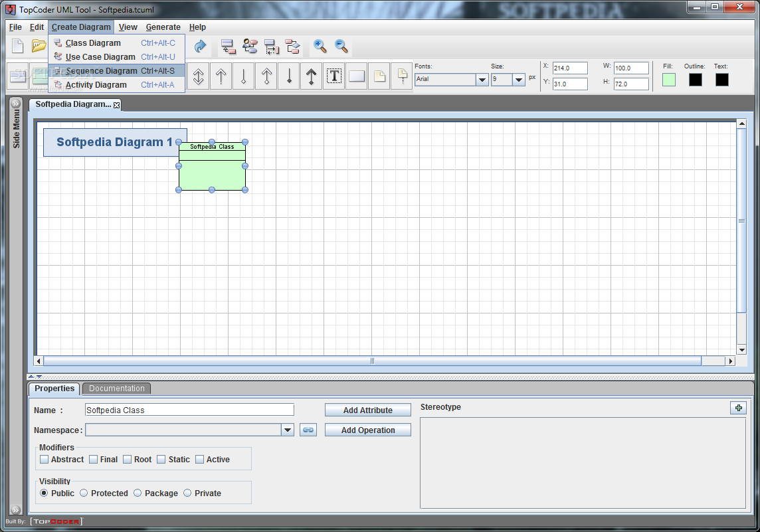Choose Sequence Diagram menu entry
760x532 pixels.
116,71
